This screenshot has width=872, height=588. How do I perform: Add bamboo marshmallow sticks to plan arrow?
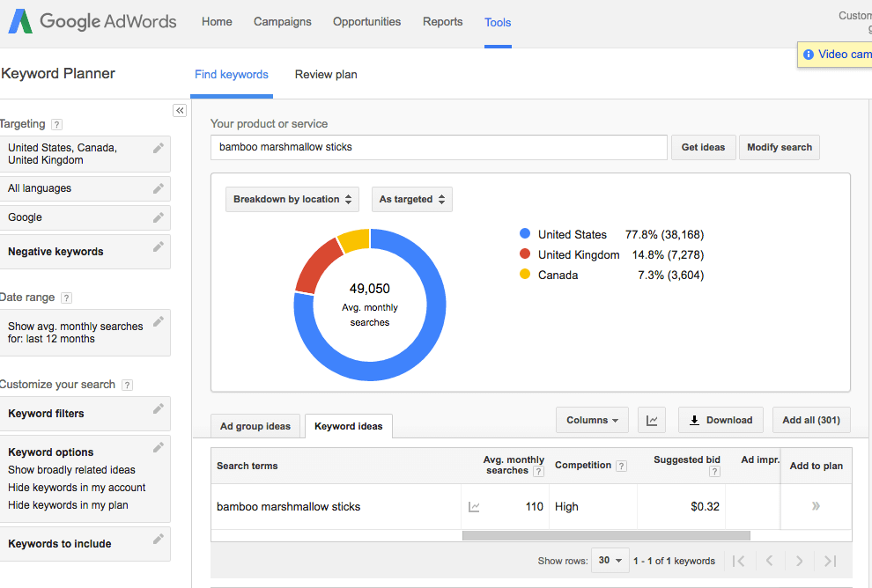point(816,506)
